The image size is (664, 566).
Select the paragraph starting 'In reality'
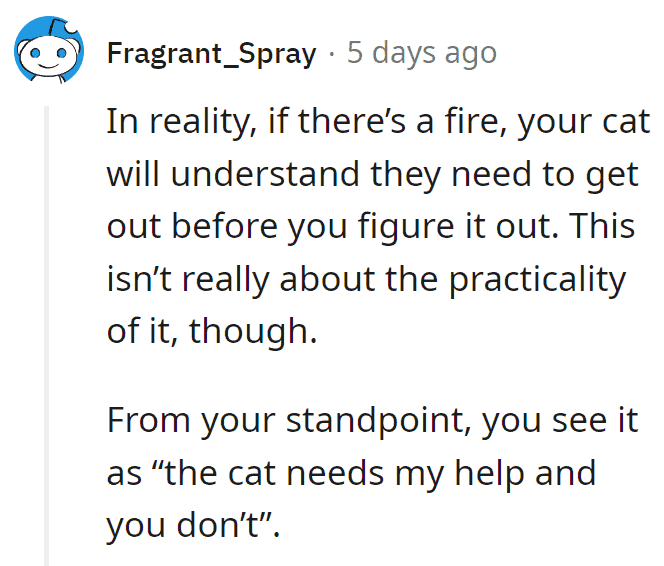click(x=378, y=226)
